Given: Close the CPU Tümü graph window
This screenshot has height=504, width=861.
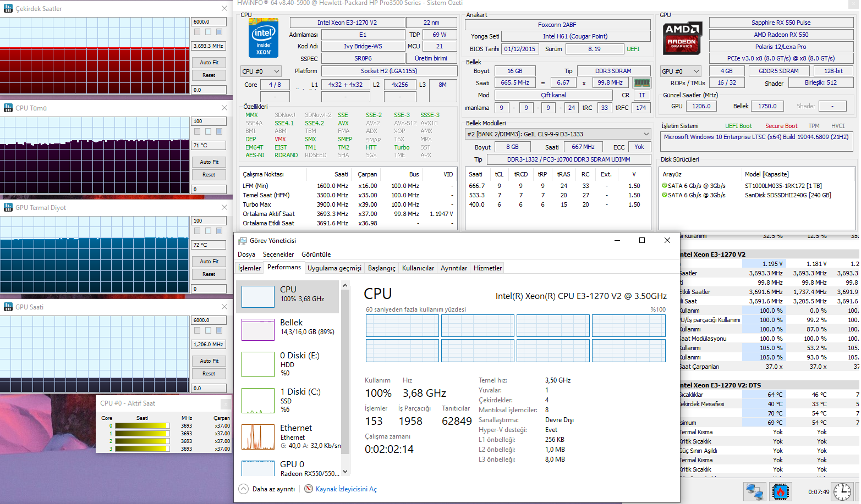Looking at the screenshot, I should [224, 108].
